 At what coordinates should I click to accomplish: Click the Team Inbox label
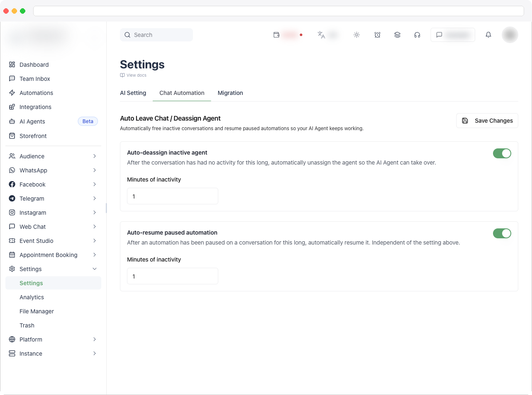(35, 79)
